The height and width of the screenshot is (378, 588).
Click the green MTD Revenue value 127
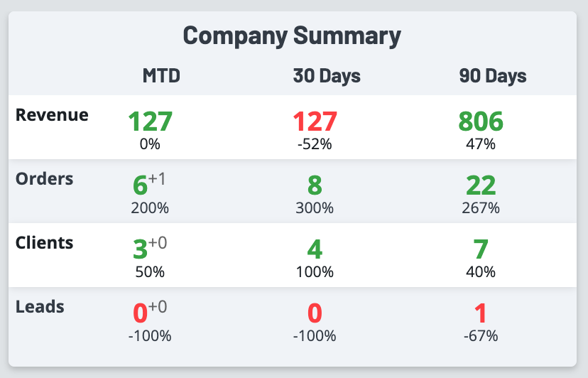150,121
